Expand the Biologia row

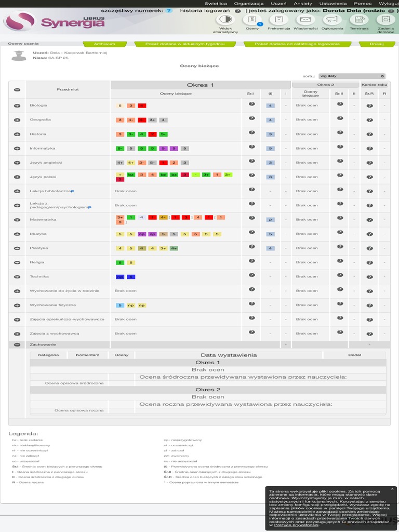pos(17,105)
